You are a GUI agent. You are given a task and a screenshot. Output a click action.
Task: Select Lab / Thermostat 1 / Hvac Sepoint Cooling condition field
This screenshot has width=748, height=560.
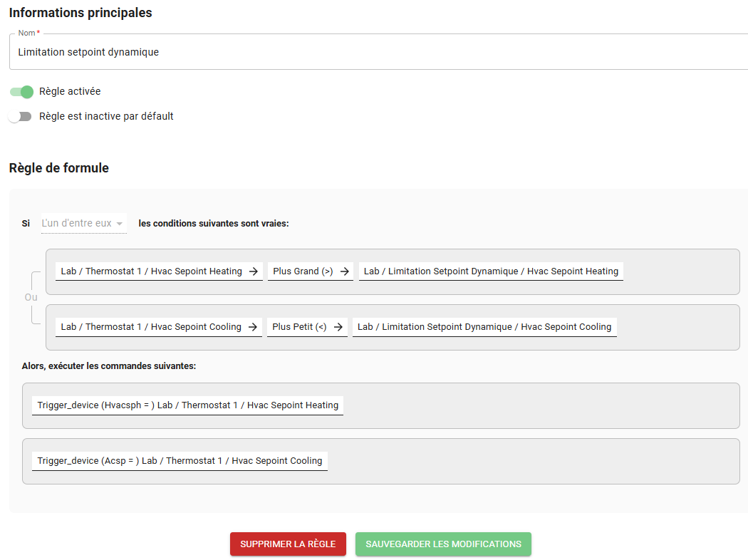(150, 327)
